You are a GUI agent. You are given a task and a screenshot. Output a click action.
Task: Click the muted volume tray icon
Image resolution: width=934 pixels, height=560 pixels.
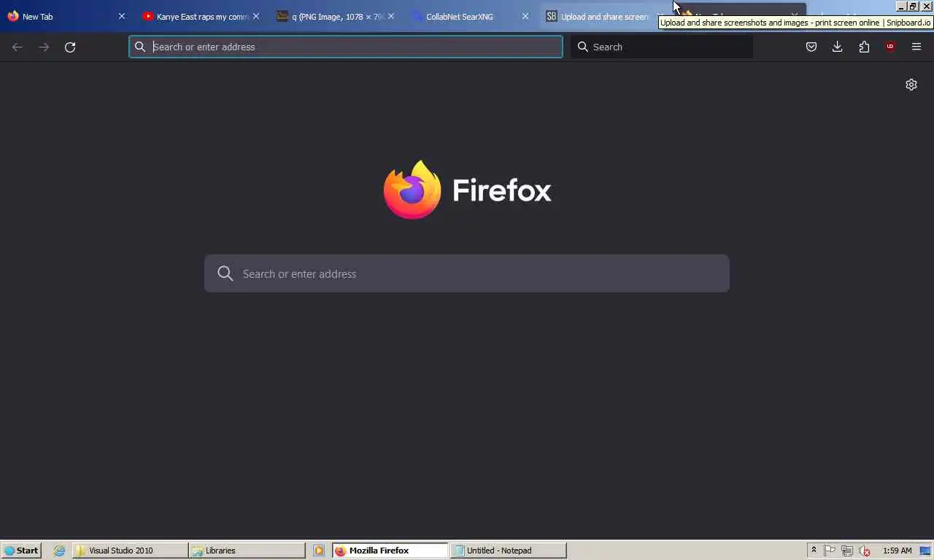click(x=865, y=551)
